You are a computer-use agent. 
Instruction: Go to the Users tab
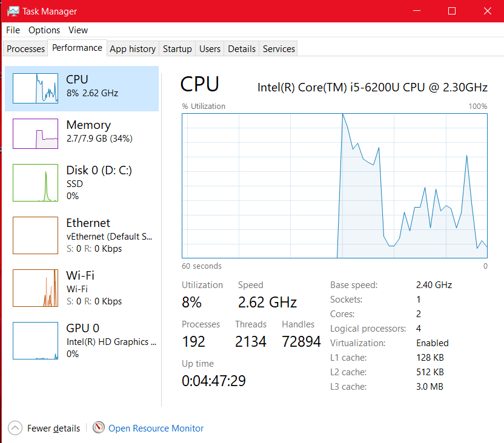[x=210, y=49]
